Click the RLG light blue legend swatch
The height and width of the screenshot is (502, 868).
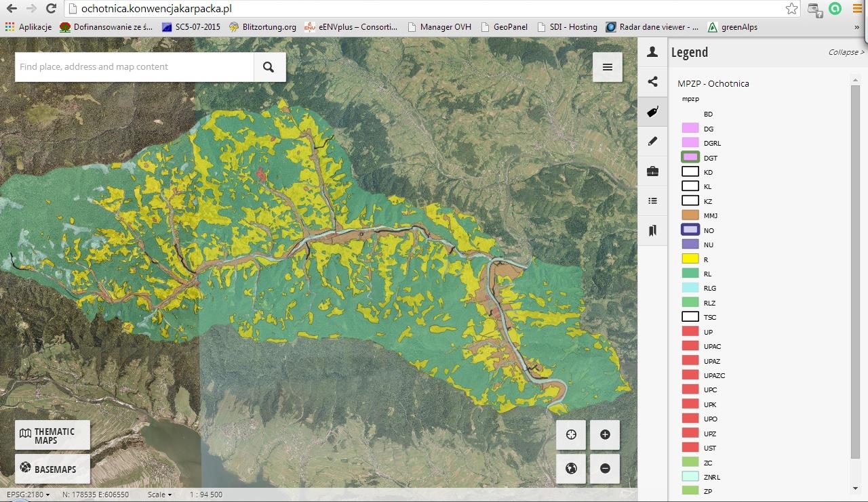click(x=690, y=288)
